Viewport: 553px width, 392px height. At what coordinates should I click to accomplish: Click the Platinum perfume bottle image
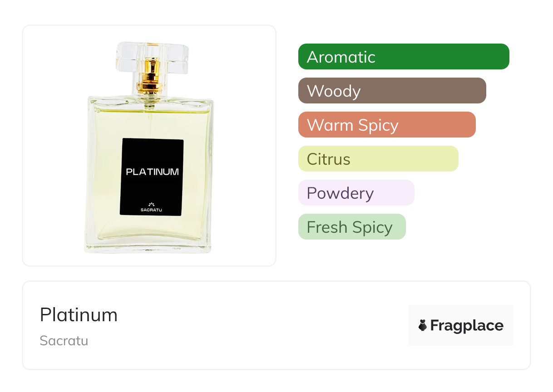149,147
